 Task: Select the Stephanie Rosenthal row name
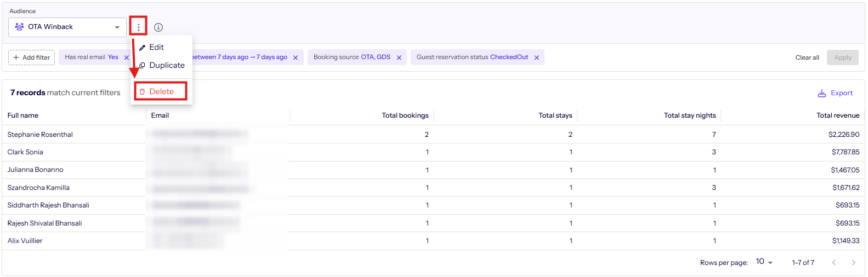[40, 135]
